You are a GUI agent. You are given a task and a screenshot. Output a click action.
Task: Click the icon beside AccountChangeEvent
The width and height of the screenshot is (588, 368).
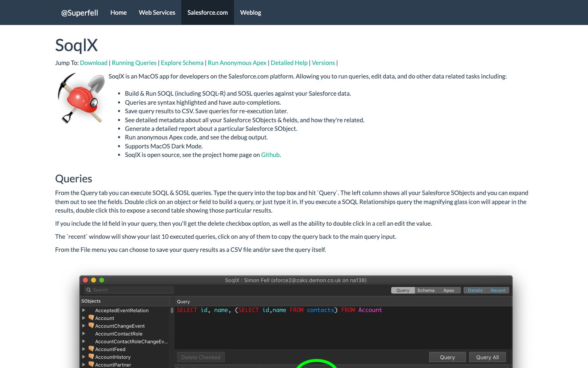[91, 325]
